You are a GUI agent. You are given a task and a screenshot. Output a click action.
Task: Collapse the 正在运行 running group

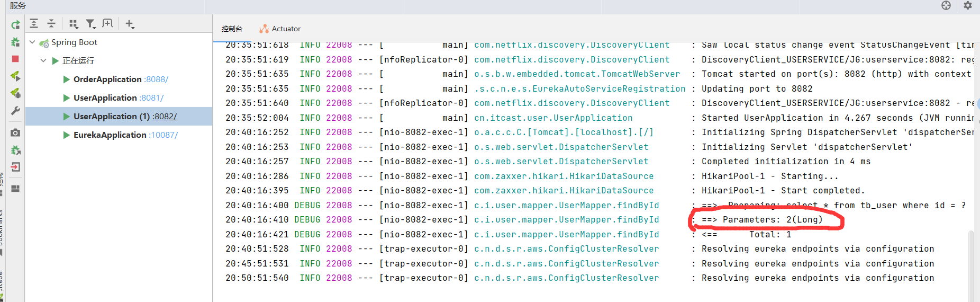click(43, 60)
